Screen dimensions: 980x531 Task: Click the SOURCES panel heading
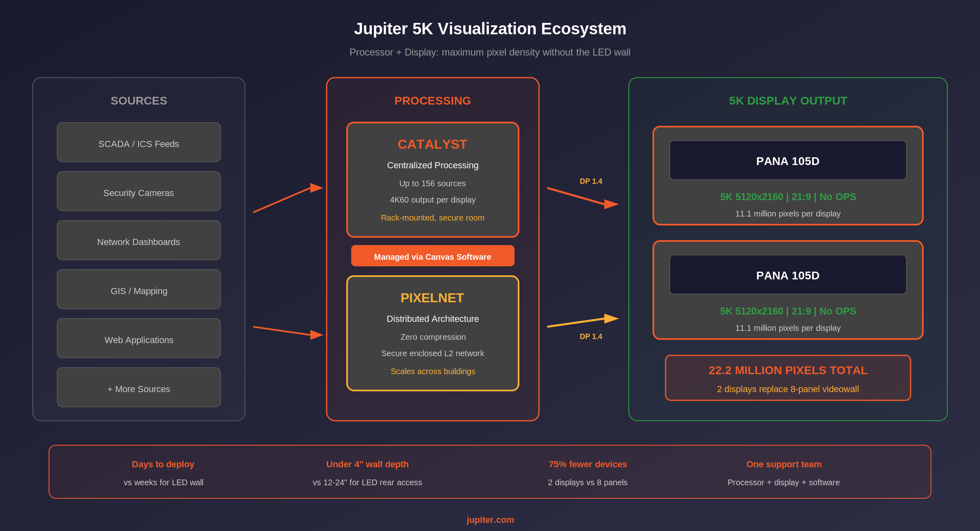(x=139, y=101)
